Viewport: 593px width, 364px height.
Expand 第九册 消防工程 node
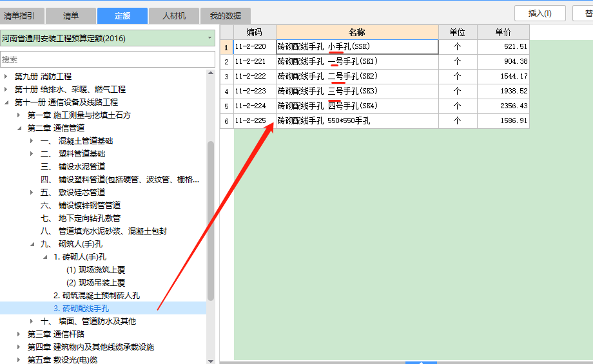point(6,77)
